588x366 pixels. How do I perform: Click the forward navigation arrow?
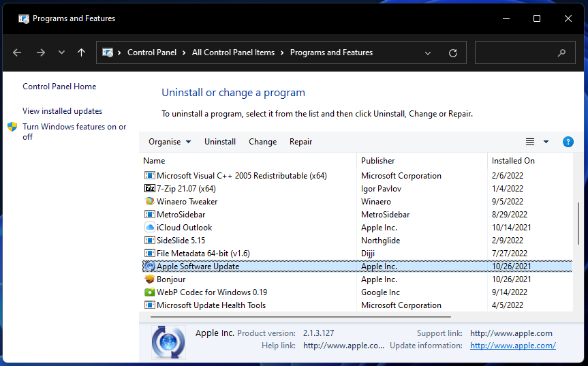pos(40,52)
